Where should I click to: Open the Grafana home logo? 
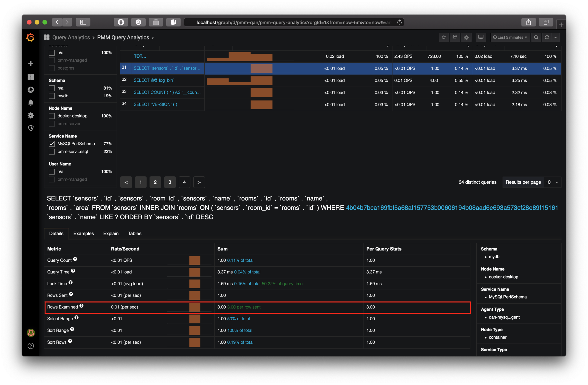[x=30, y=37]
